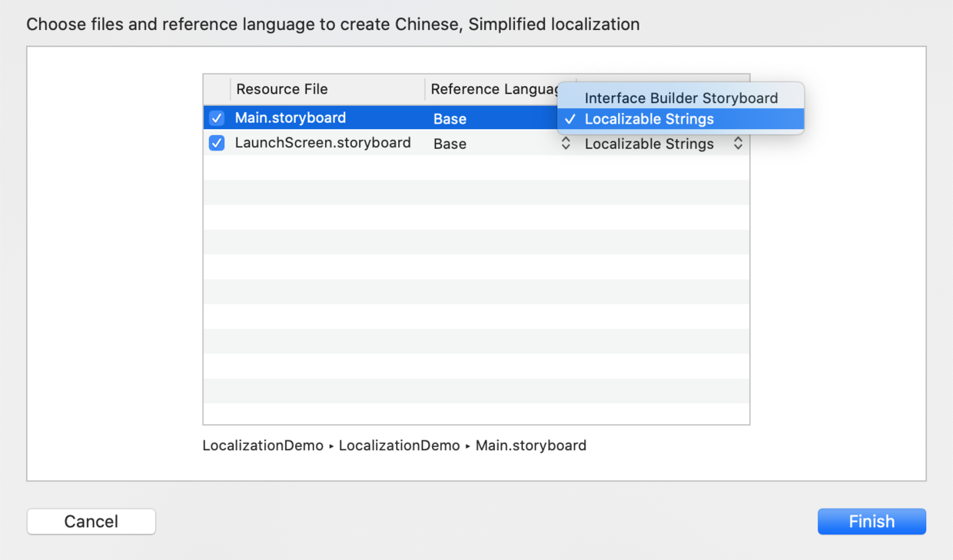
Task: Toggle the LaunchScreen.storyboard checkbox
Action: pyautogui.click(x=217, y=143)
